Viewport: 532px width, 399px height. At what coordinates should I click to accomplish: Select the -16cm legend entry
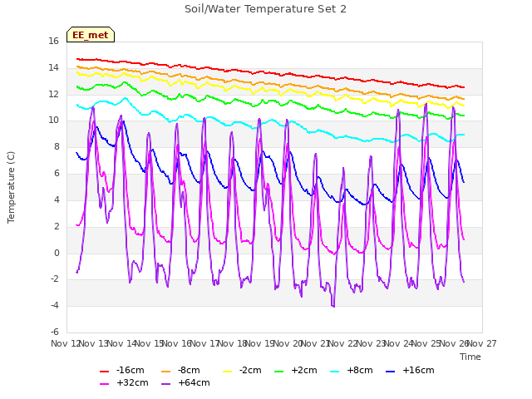(x=122, y=370)
